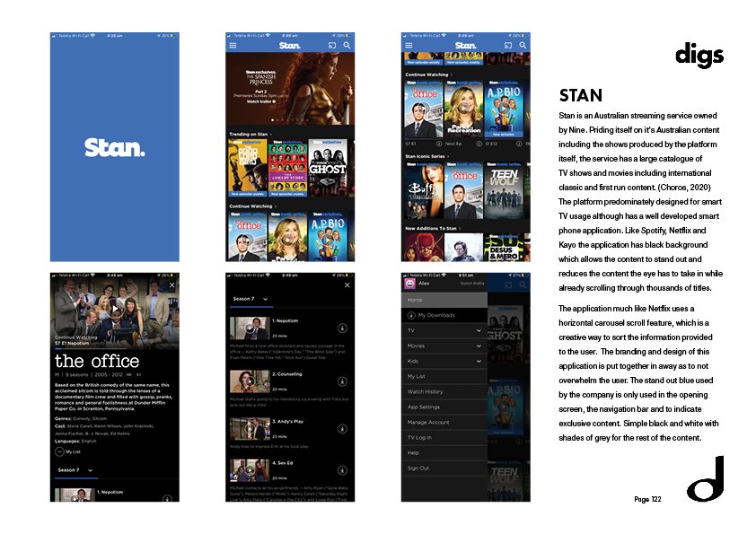Open Trending on Stan row header
Screen dimensions: 756x534
tap(251, 134)
